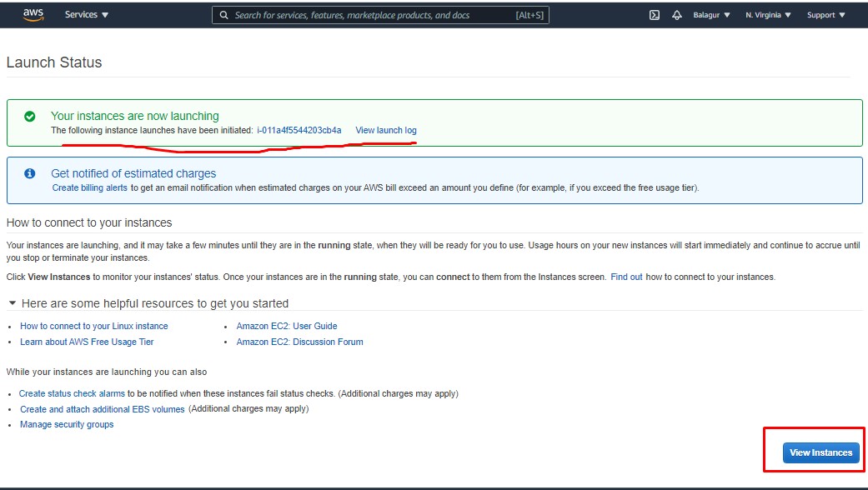This screenshot has width=868, height=490.
Task: Click the AWS home logo
Action: 33,14
